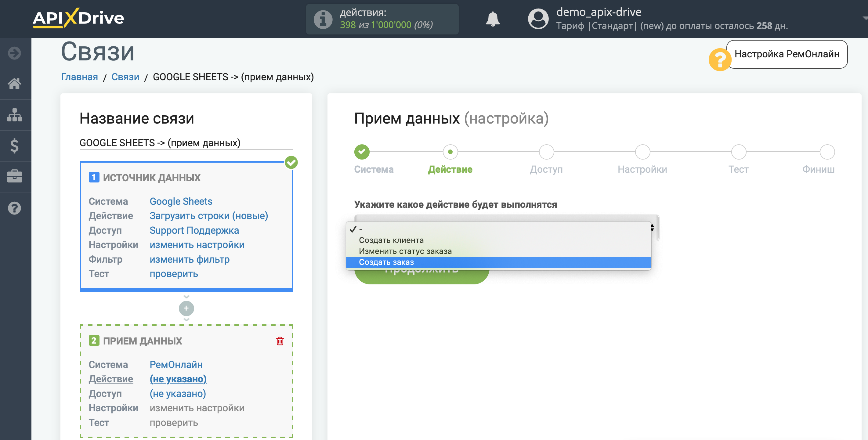This screenshot has width=868, height=440.
Task: Click the actions counter 398 из 1'000'000
Action: pos(386,25)
